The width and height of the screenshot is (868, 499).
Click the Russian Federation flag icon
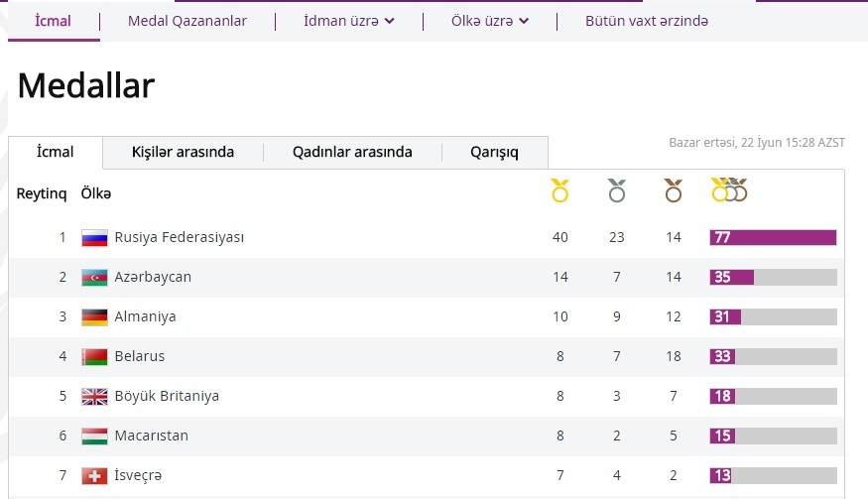tap(94, 238)
